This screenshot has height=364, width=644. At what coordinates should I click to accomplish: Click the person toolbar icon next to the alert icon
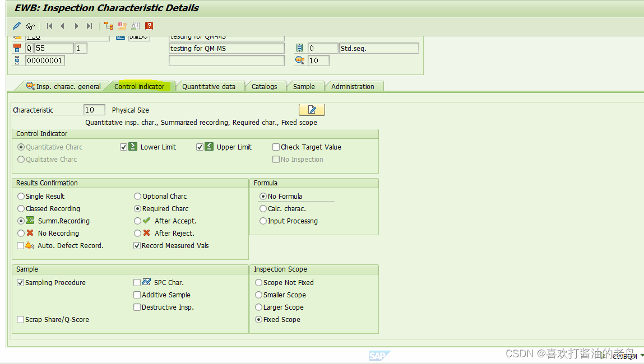135,26
